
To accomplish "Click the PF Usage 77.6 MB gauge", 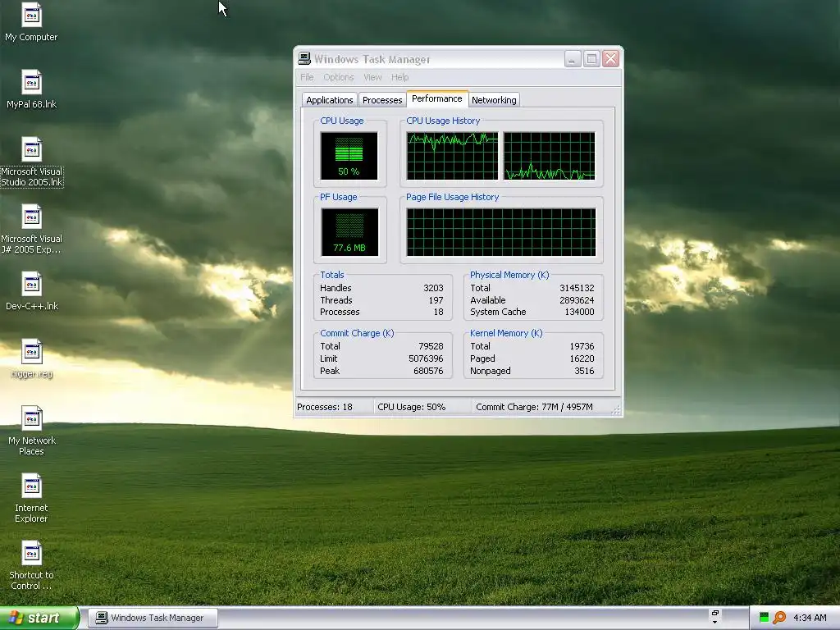I will (x=349, y=232).
